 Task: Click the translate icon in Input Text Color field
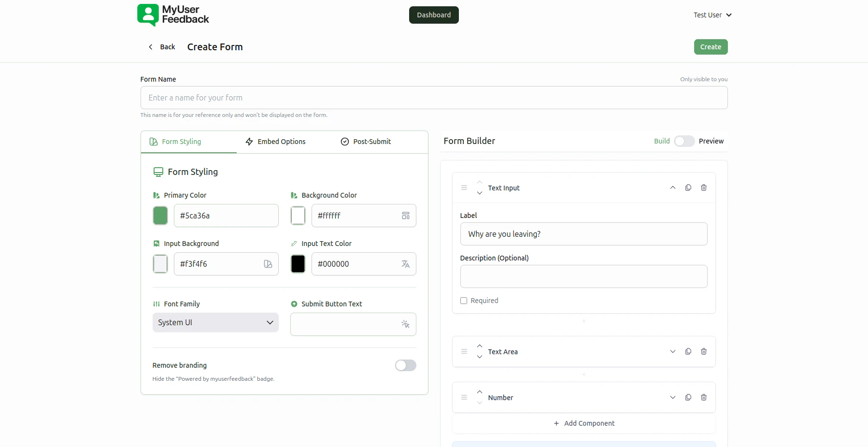click(x=405, y=264)
